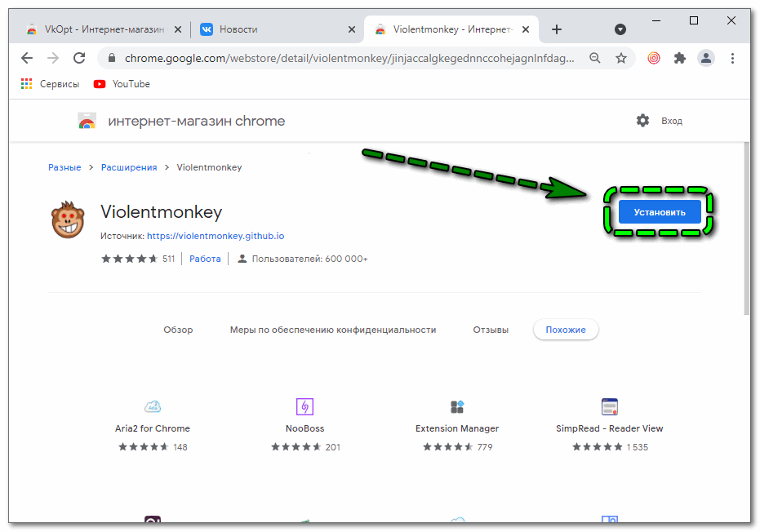Click the NooBoss extension icon
This screenshot has height=532, width=760.
304,406
